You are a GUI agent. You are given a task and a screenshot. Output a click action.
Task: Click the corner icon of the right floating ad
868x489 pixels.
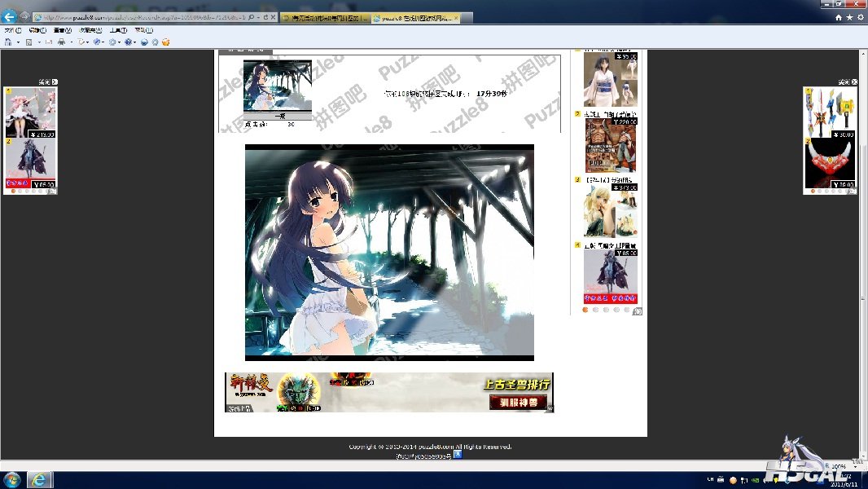coord(853,191)
